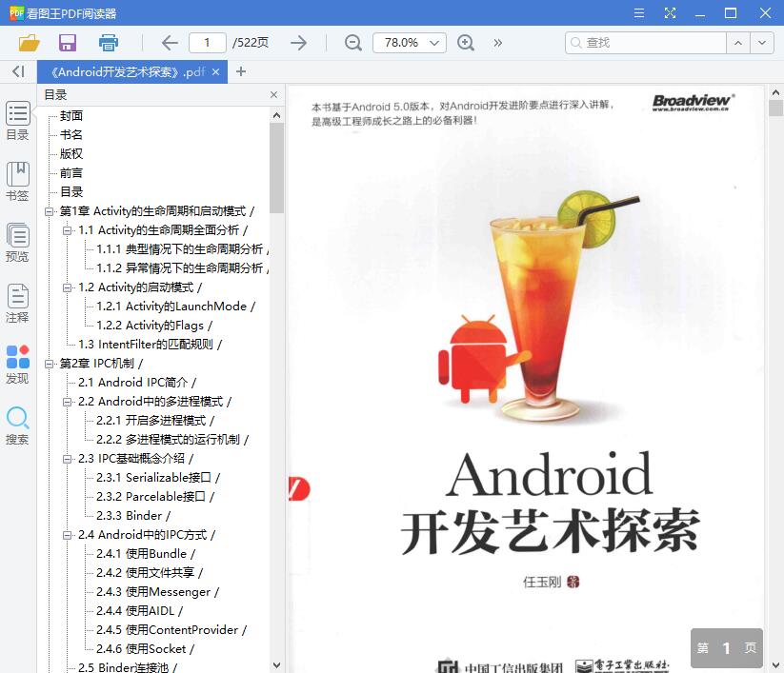Image resolution: width=784 pixels, height=673 pixels.
Task: Jump to 2.4.4 使用AIDL
Action: tap(139, 611)
